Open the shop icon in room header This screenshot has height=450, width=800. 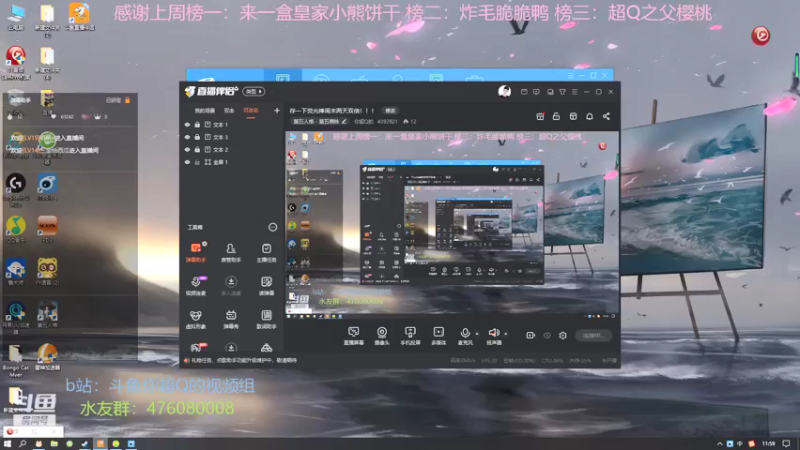pos(573,116)
